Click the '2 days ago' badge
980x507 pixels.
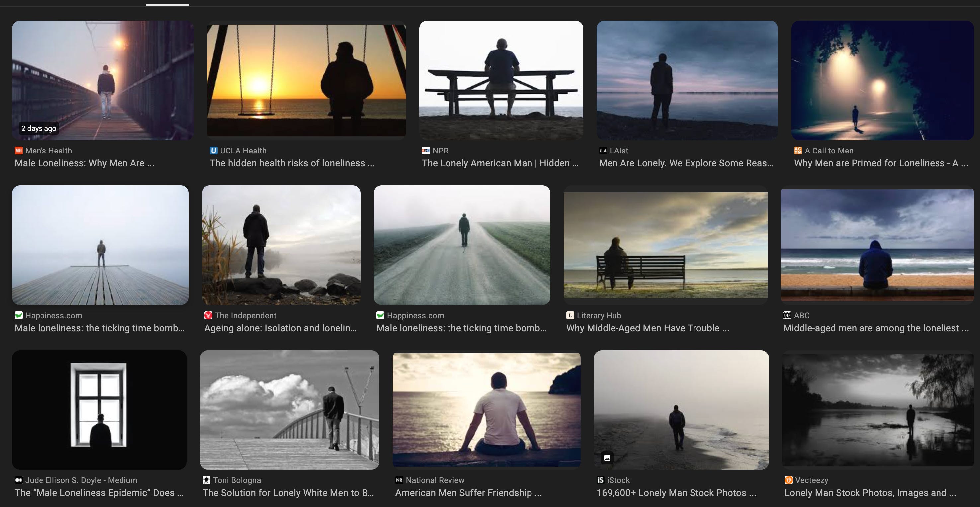click(39, 129)
